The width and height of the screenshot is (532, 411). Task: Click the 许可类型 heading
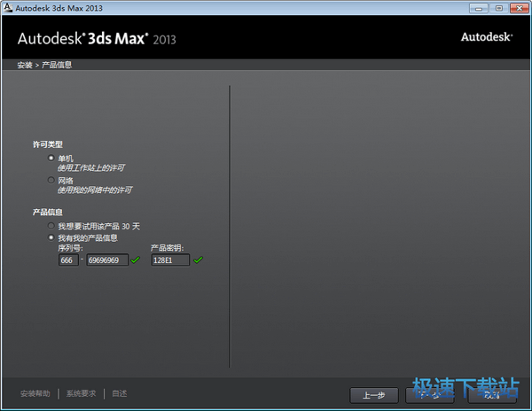click(x=48, y=144)
